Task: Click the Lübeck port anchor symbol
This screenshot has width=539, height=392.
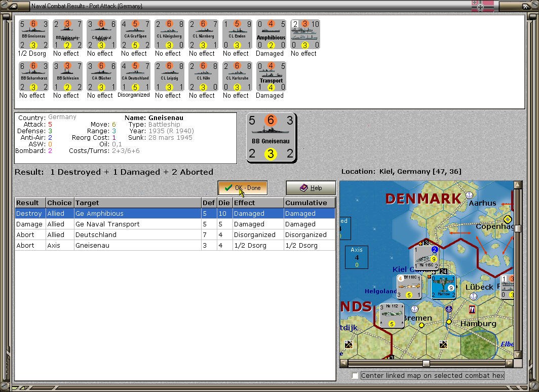Action: pos(473,296)
